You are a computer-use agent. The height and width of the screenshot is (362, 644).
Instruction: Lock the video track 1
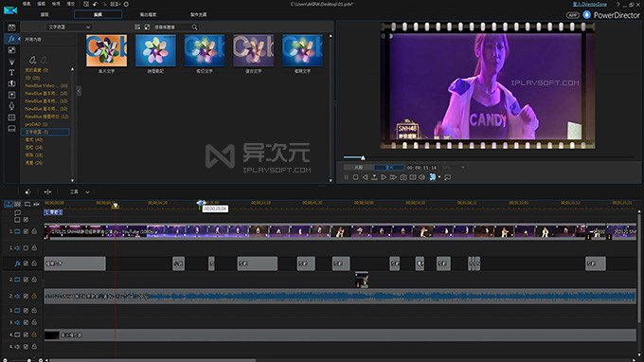click(34, 232)
